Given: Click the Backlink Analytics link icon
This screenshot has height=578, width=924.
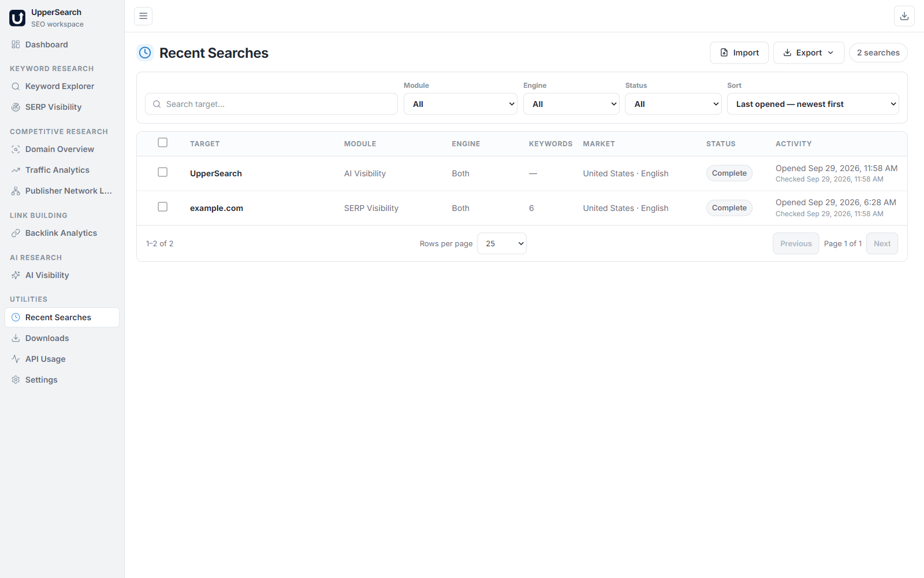Looking at the screenshot, I should [x=16, y=233].
